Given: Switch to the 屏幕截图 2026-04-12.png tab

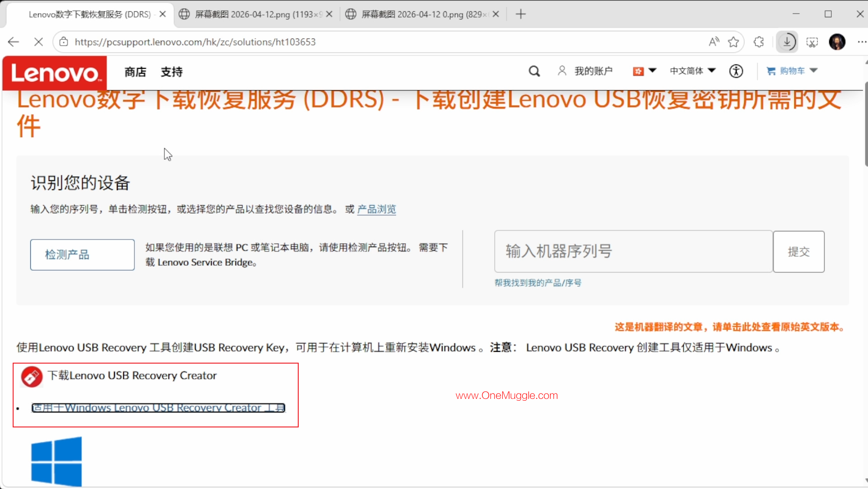Looking at the screenshot, I should point(256,14).
